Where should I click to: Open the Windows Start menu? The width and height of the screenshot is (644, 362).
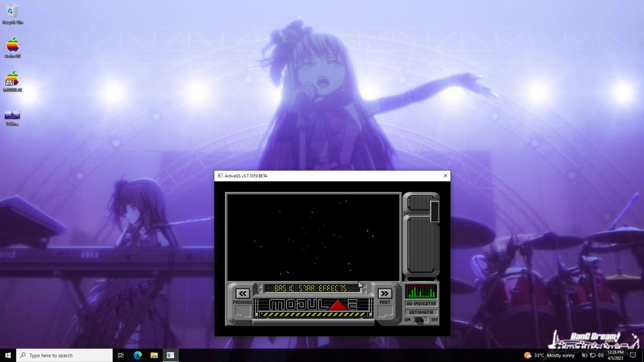point(8,355)
